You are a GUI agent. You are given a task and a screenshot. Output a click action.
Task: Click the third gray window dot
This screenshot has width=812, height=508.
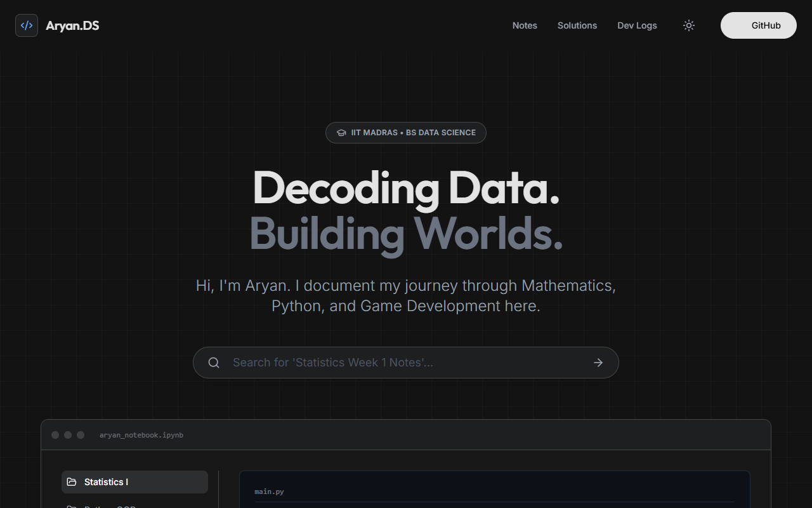click(x=81, y=435)
